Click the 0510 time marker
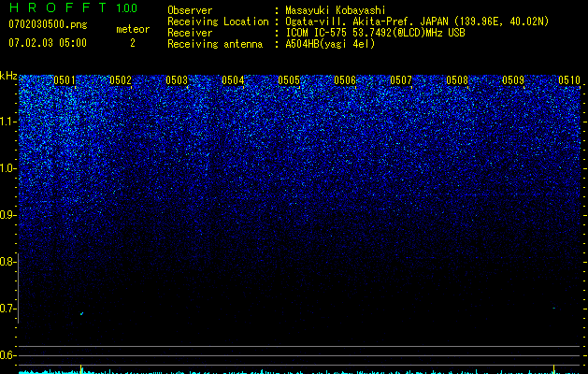Image resolution: width=588 pixels, height=374 pixels. tap(569, 80)
